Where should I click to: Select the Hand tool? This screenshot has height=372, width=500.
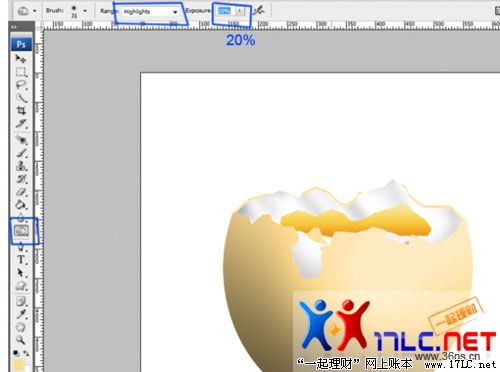tap(21, 327)
